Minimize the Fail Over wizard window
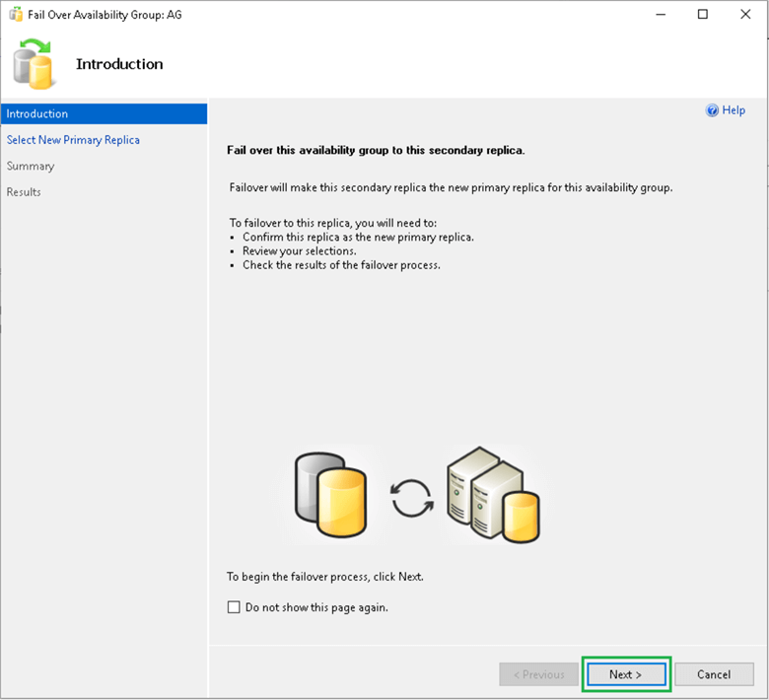This screenshot has height=700, width=769. 657,15
